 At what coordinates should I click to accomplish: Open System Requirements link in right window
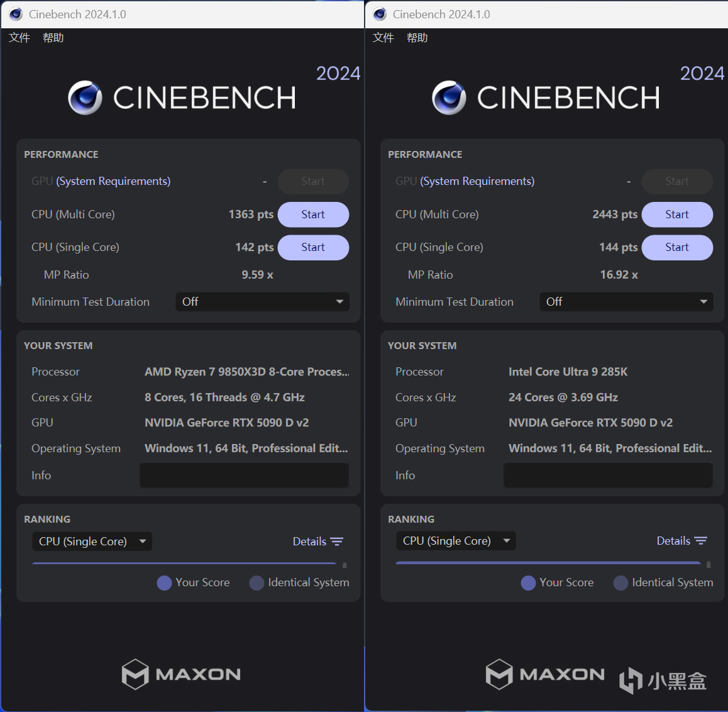pos(477,181)
